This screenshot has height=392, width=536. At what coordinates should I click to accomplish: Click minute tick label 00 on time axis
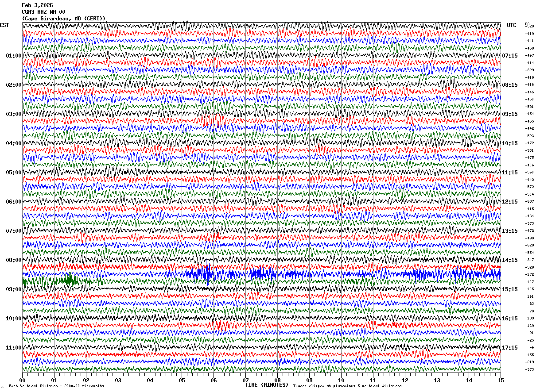tap(22, 380)
